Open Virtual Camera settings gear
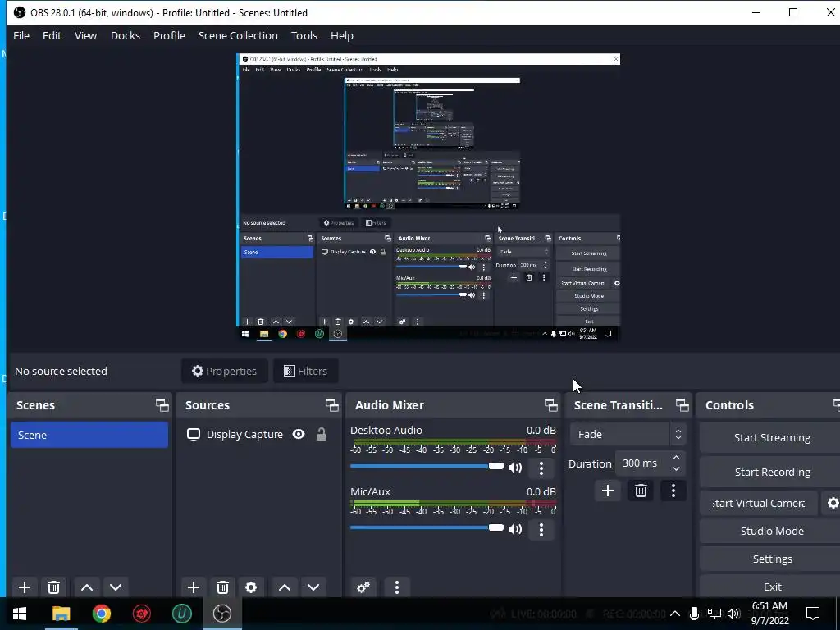Image resolution: width=840 pixels, height=630 pixels. (832, 503)
